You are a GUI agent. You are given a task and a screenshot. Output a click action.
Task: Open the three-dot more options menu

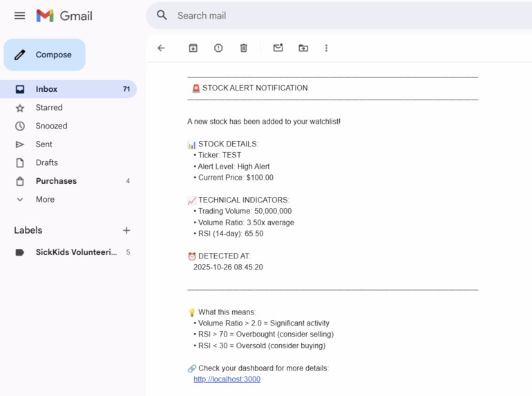tap(326, 48)
